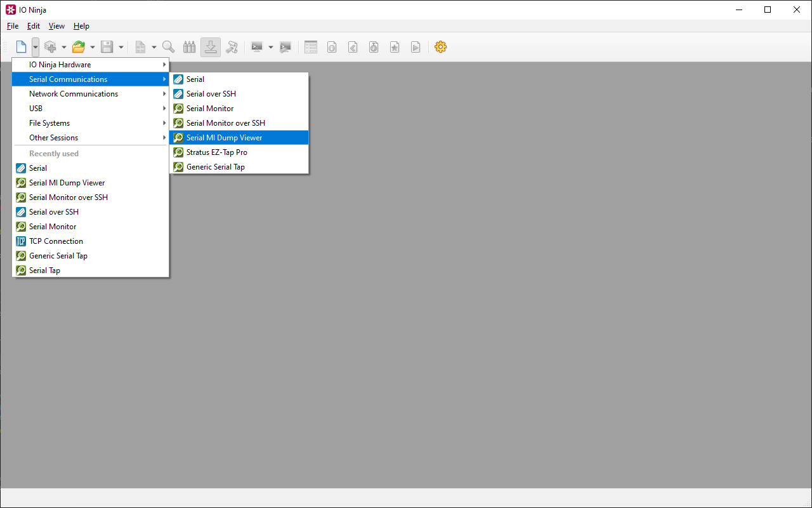This screenshot has width=812, height=508.
Task: Open the New Session dropdown arrow
Action: click(35, 47)
